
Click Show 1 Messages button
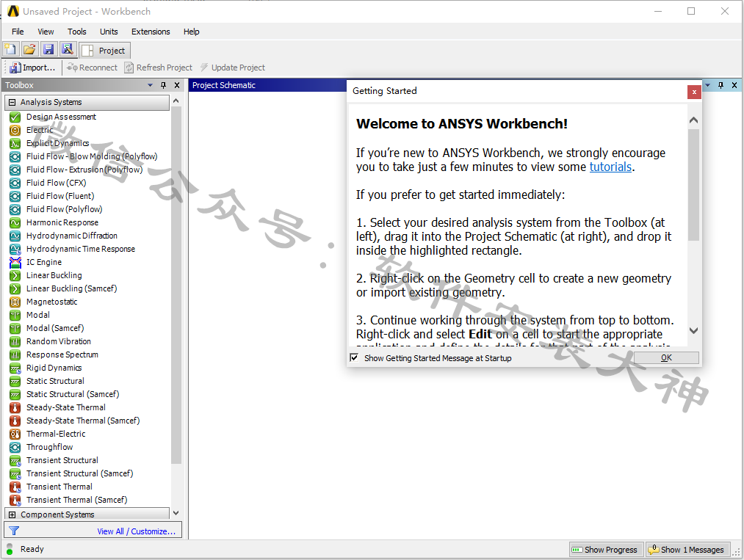tap(687, 550)
